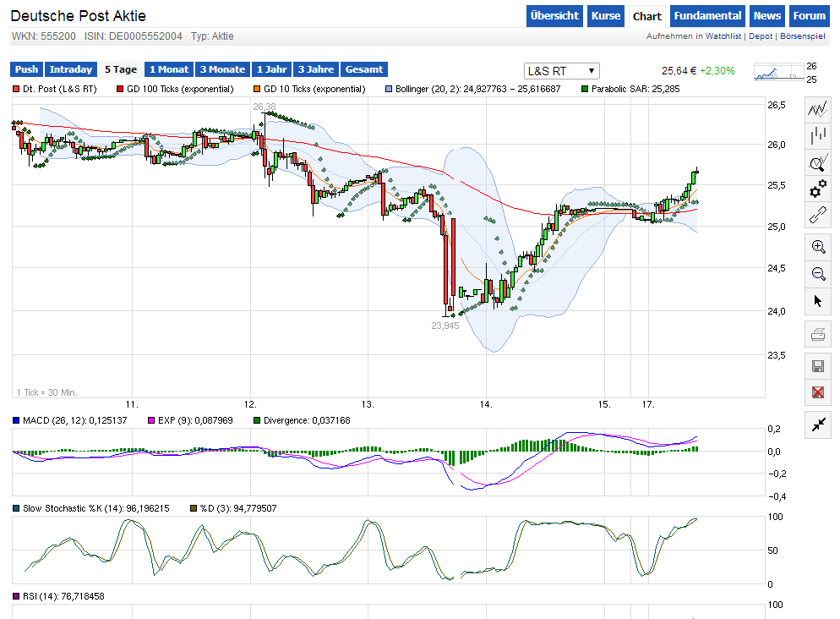Screen dimensions: 840x619
Task: Open the L&S RT exchange dropdown
Action: pos(561,71)
